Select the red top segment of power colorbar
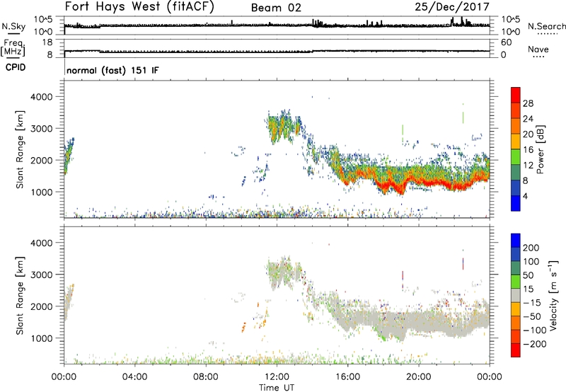566x392 pixels. click(516, 95)
